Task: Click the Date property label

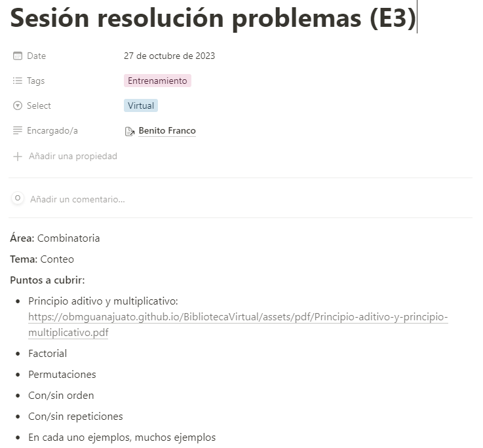Action: point(36,56)
